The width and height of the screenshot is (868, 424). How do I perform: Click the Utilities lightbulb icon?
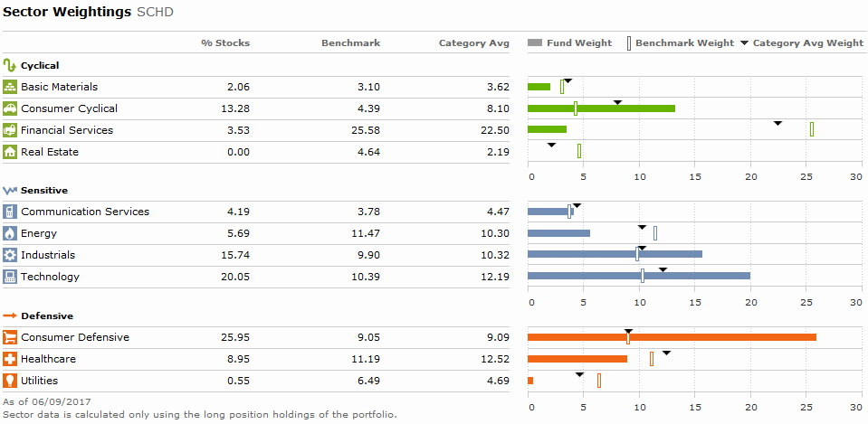(x=10, y=381)
